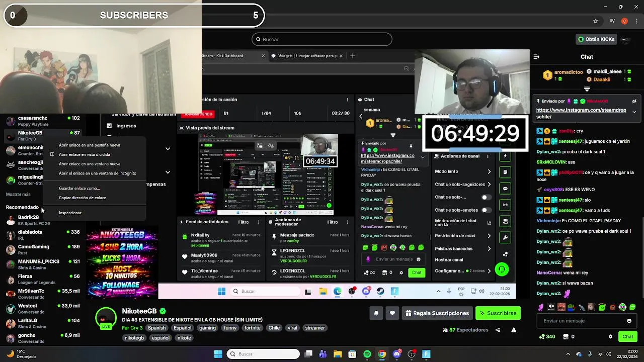Click the wrench icon in the dashboard sidebar

point(505,237)
